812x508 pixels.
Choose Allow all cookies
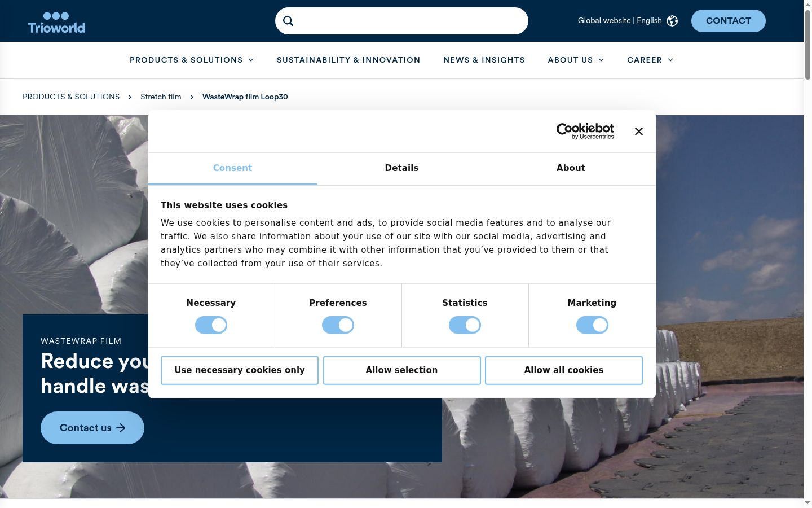(564, 370)
